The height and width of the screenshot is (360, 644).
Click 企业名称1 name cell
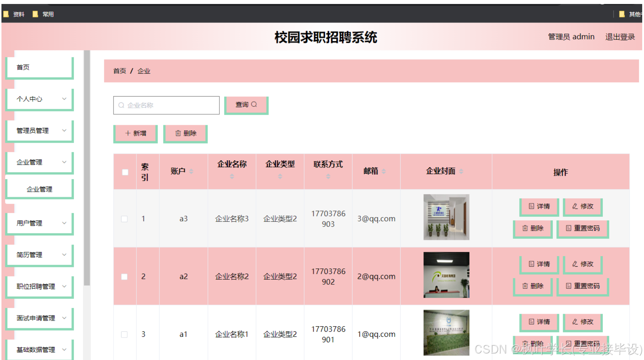232,334
